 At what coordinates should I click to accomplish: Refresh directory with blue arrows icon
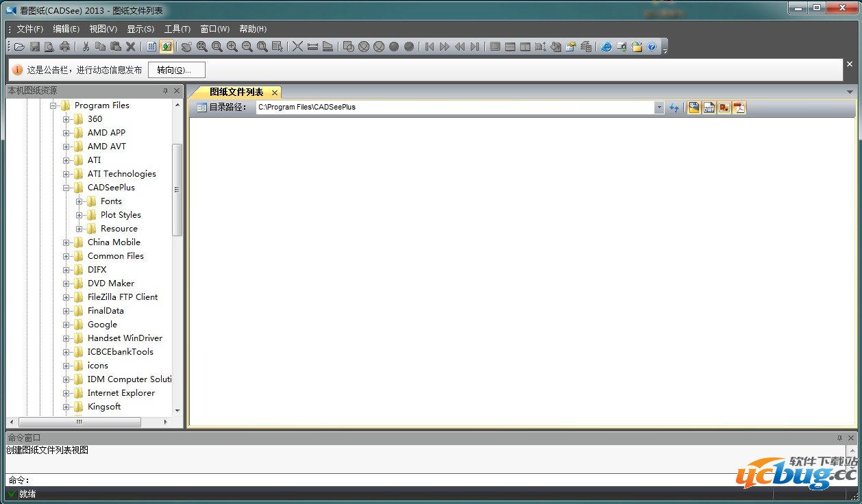pyautogui.click(x=674, y=108)
